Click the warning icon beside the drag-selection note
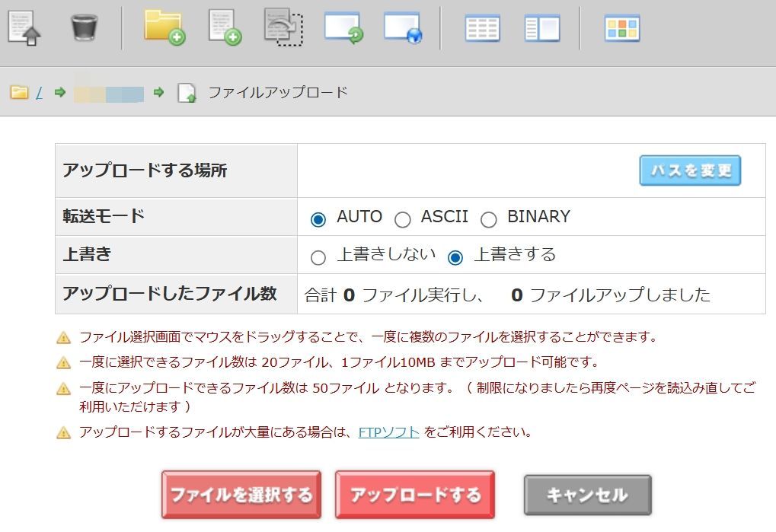The image size is (776, 532). click(x=63, y=338)
